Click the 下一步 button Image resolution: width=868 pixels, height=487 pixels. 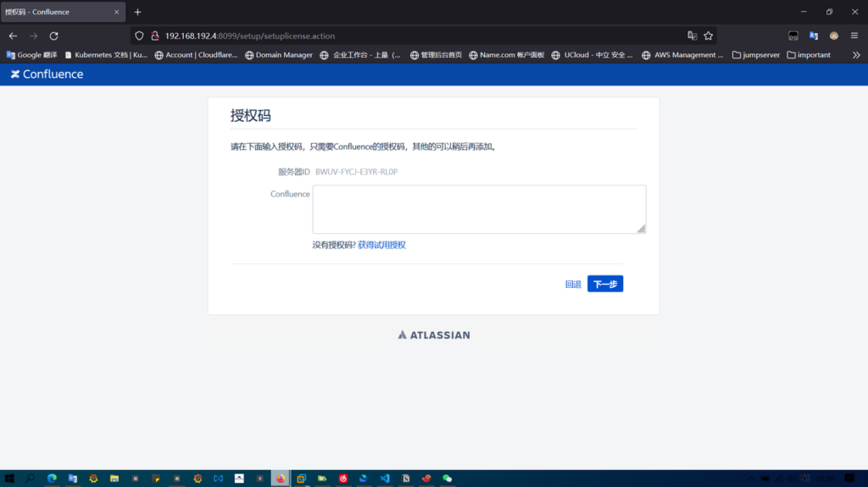[605, 285]
